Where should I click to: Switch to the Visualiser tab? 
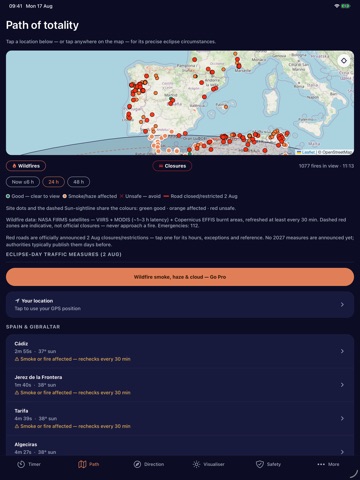tap(209, 464)
